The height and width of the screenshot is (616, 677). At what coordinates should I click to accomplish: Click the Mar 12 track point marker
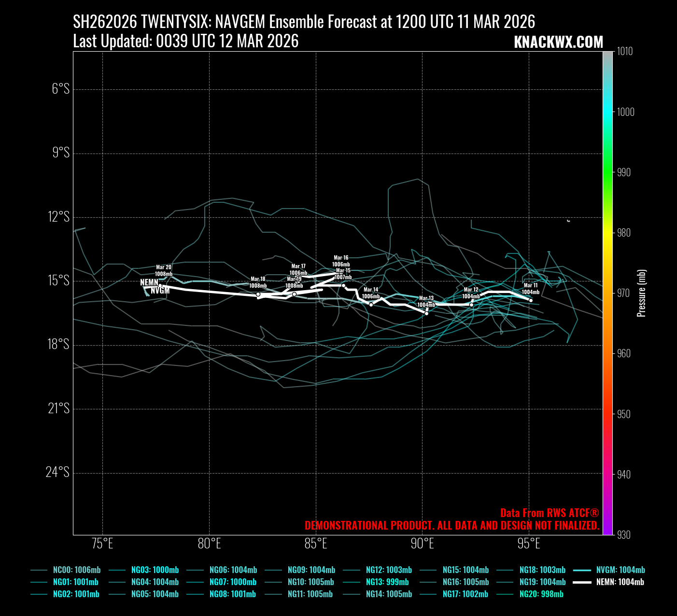[x=471, y=305]
